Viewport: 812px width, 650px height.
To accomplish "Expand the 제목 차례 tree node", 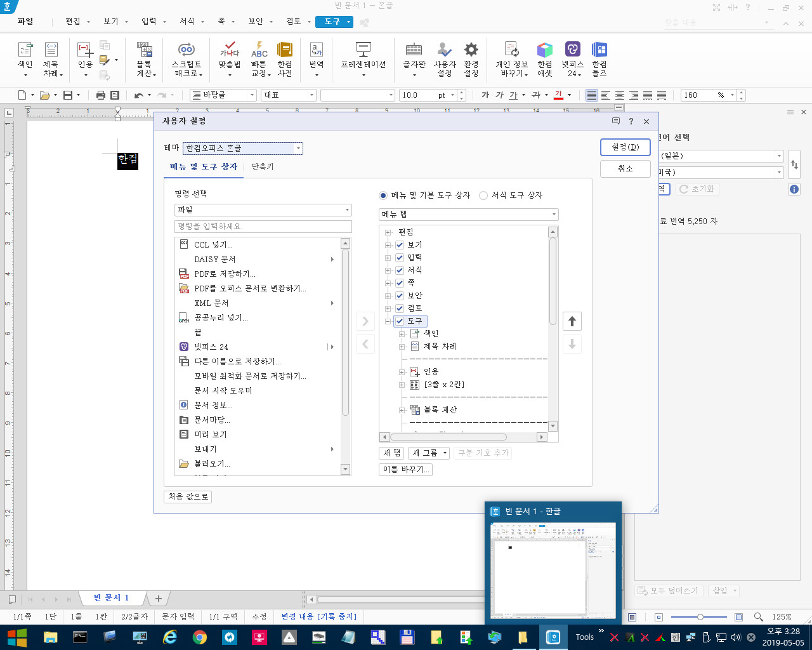I will pyautogui.click(x=402, y=347).
